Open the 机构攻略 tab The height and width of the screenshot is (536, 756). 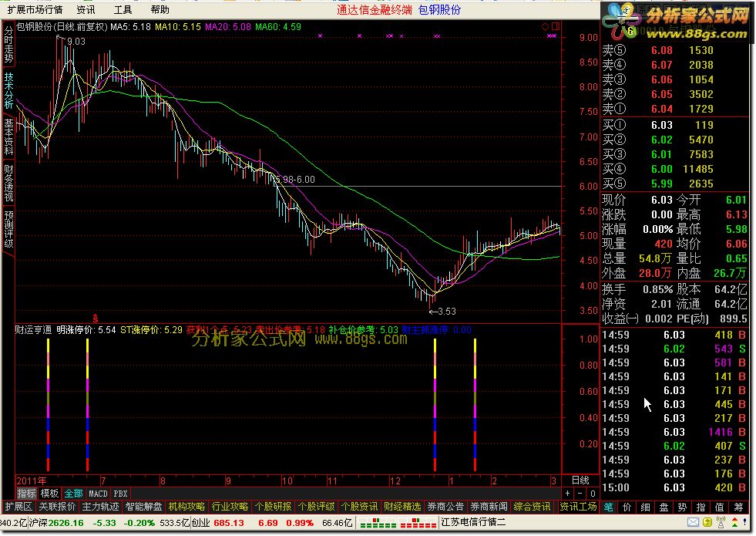click(x=186, y=507)
